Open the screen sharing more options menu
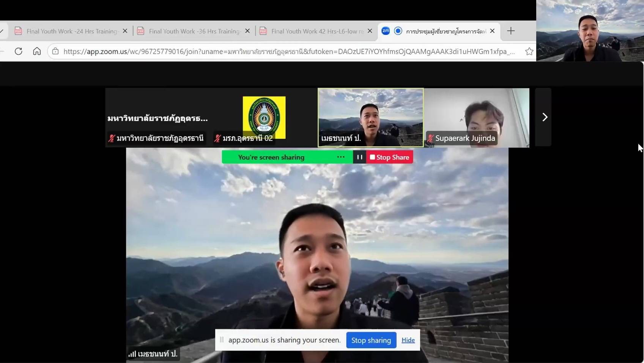This screenshot has width=644, height=363. [341, 157]
